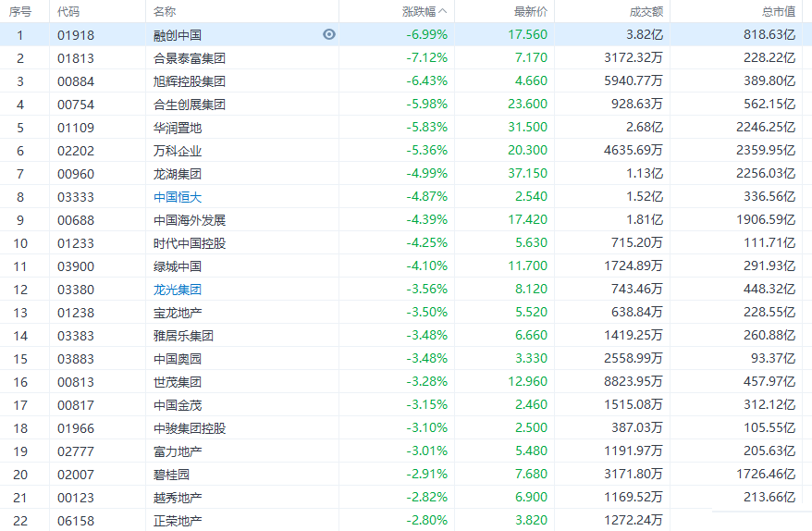Select stock name 万科企业

(x=178, y=151)
